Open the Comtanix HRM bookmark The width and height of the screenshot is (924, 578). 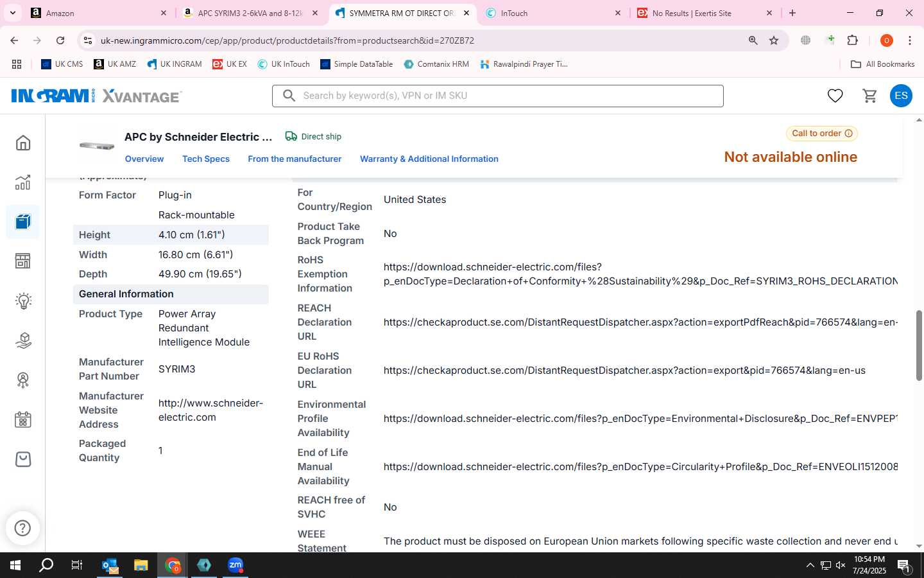436,64
